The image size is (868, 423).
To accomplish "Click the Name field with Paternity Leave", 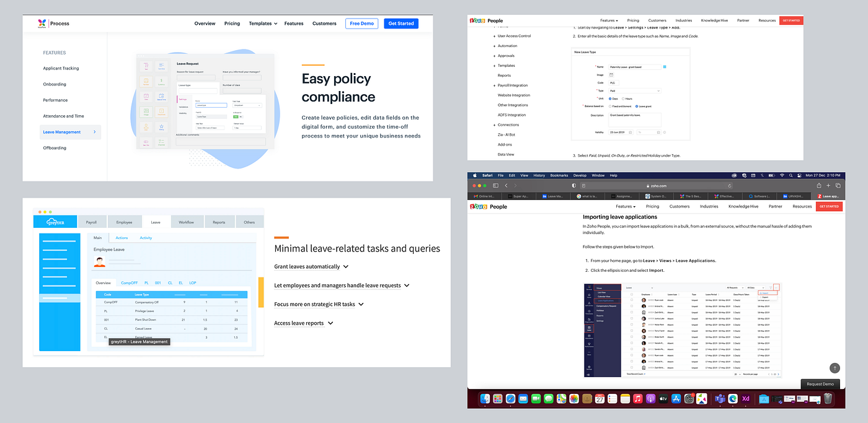I will (x=635, y=67).
